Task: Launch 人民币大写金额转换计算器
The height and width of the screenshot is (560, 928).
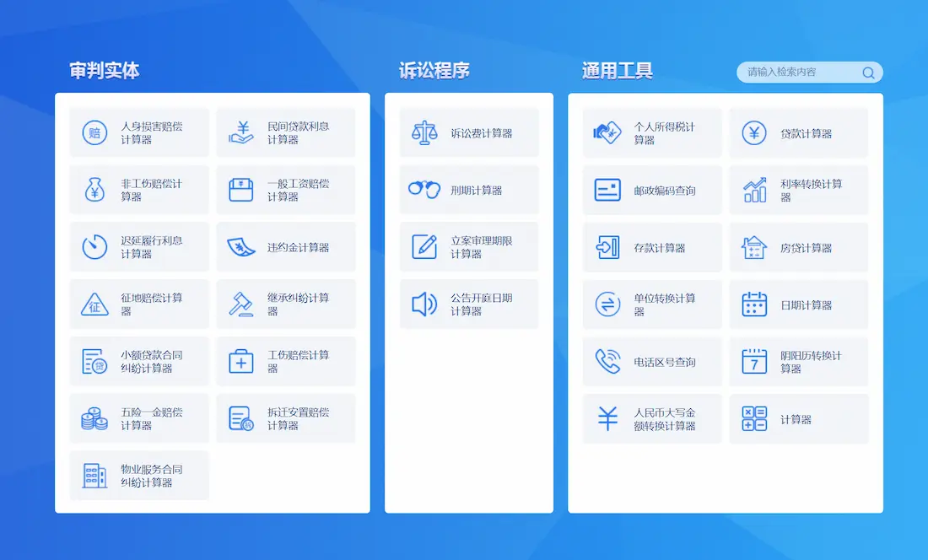Action: point(652,419)
